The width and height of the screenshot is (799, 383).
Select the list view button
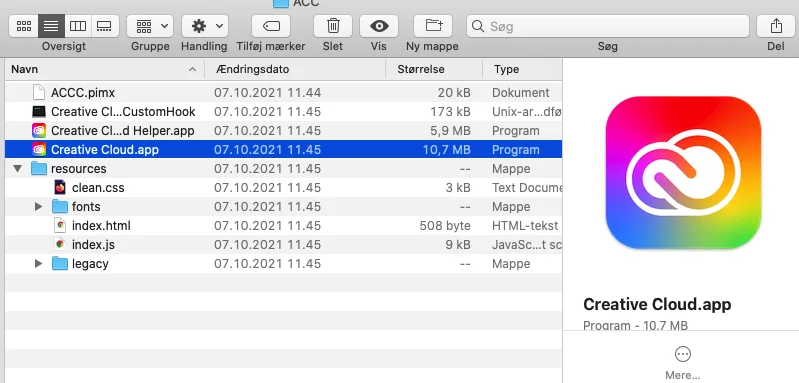[51, 26]
